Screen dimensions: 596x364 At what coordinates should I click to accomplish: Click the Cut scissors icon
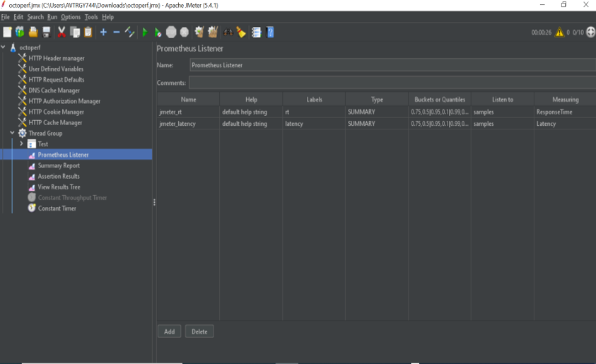(62, 33)
